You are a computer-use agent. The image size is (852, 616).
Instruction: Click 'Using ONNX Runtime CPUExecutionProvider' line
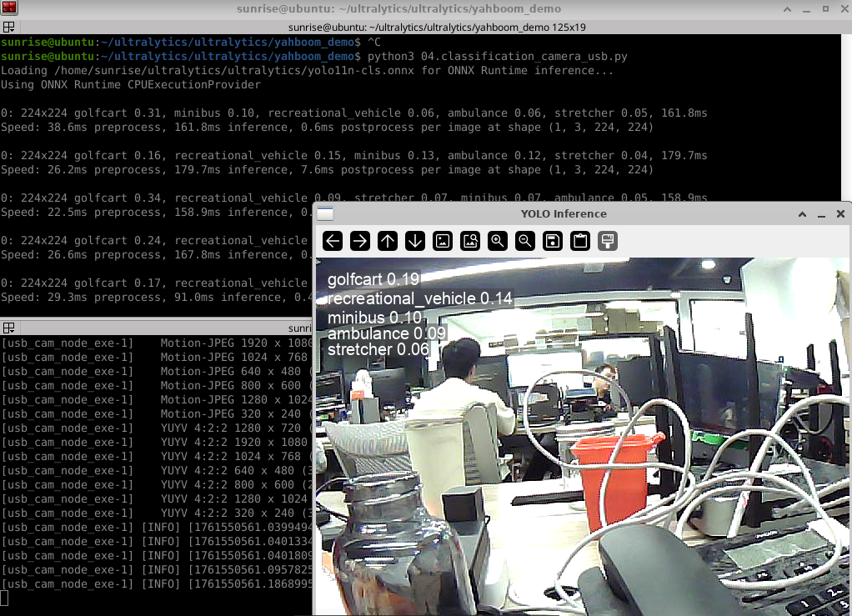point(130,85)
